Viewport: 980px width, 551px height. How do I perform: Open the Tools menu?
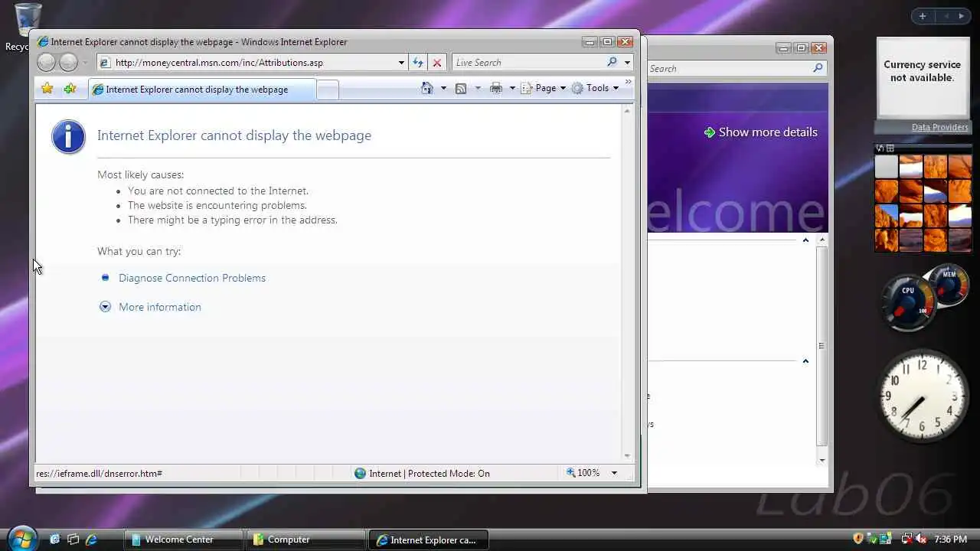595,88
